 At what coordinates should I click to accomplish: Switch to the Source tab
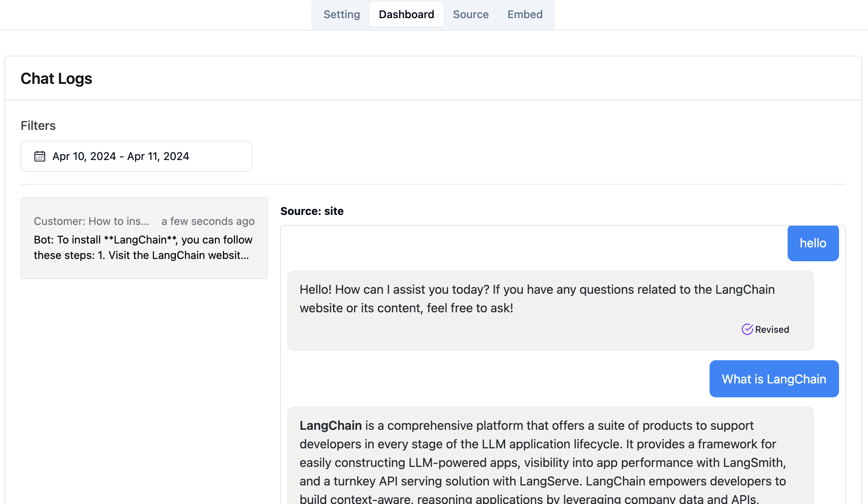pyautogui.click(x=471, y=14)
